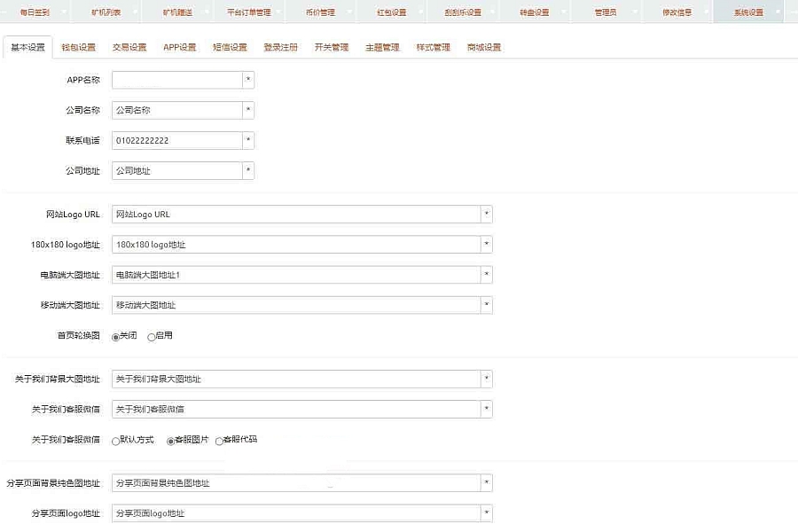The height and width of the screenshot is (532, 798).
Task: Focus the 分享页面logo地址 input field
Action: click(296, 513)
